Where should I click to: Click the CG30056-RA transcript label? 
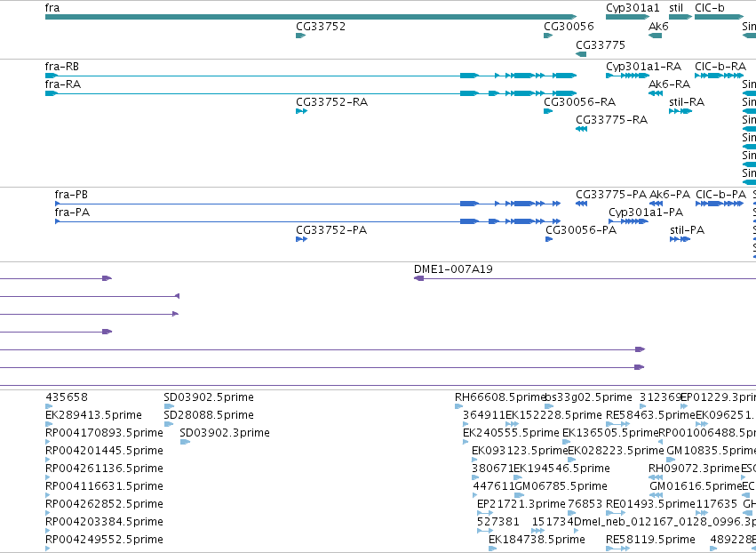(580, 102)
